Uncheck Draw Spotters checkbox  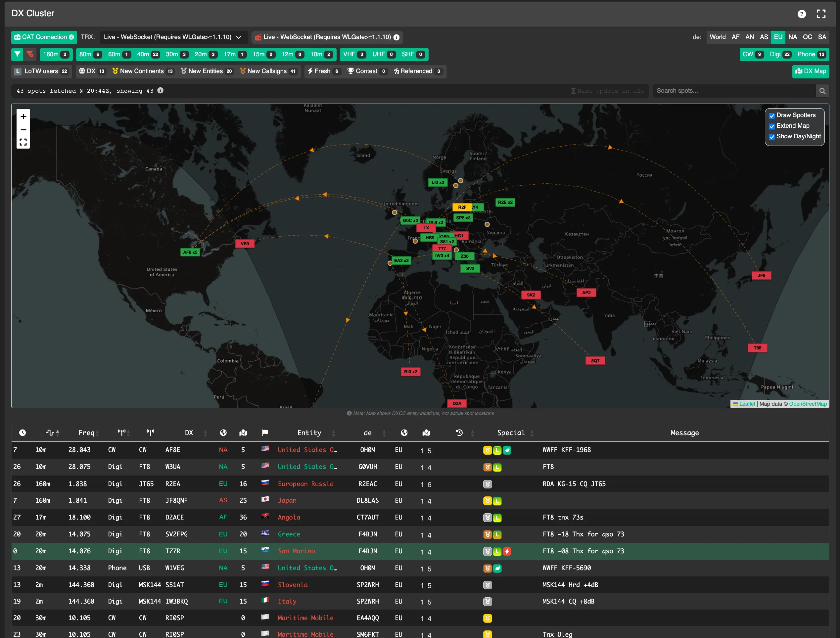[x=771, y=116]
